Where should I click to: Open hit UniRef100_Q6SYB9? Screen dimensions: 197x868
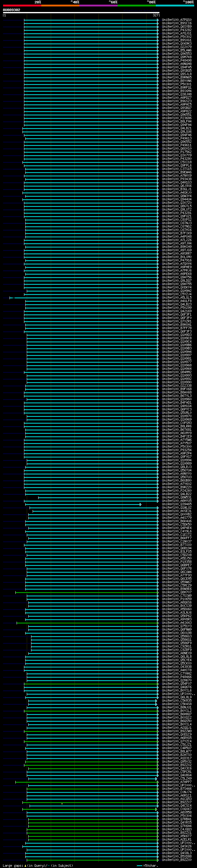click(177, 26)
